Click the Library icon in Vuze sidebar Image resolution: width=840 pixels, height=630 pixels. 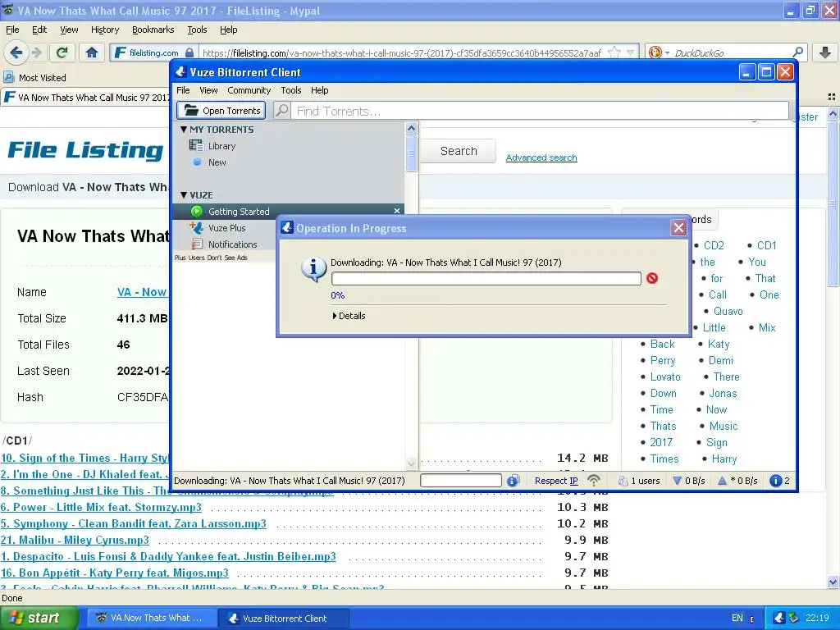(x=196, y=146)
